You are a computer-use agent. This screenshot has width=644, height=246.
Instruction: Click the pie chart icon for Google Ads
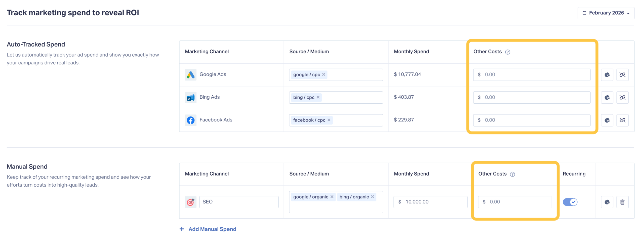[x=607, y=75]
